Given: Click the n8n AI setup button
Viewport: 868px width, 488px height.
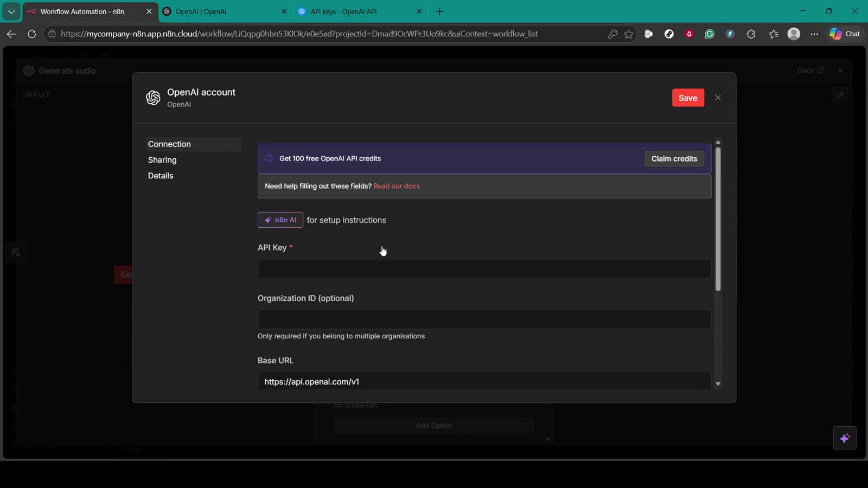Looking at the screenshot, I should (280, 220).
